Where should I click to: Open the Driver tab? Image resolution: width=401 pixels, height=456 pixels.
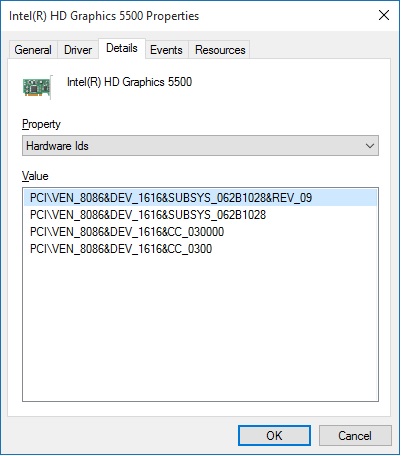[78, 50]
